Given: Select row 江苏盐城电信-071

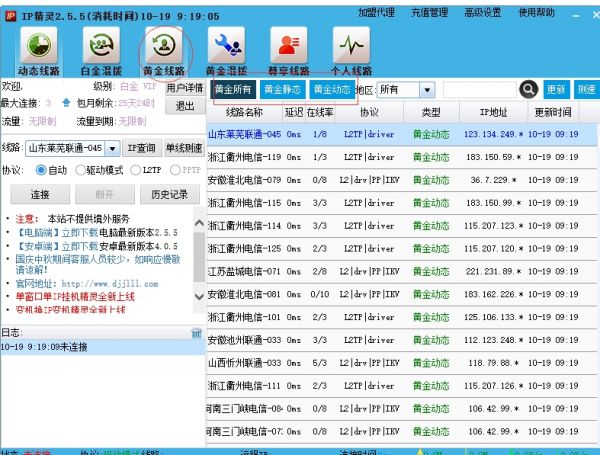Looking at the screenshot, I should click(x=402, y=271).
